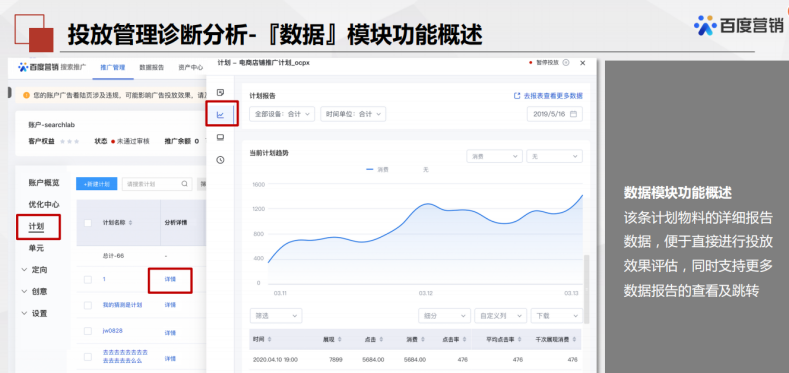
Task: Select 计划 in the left sidebar
Action: [36, 227]
